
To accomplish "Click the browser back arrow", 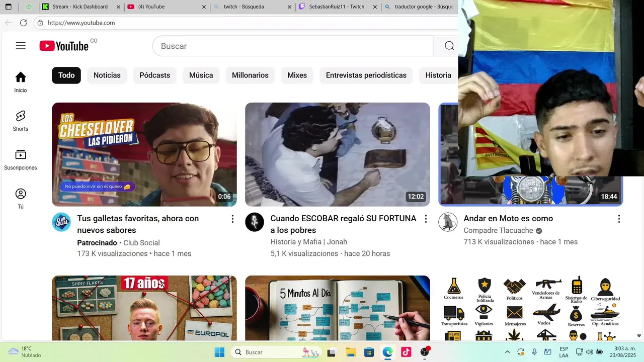I will point(8,23).
